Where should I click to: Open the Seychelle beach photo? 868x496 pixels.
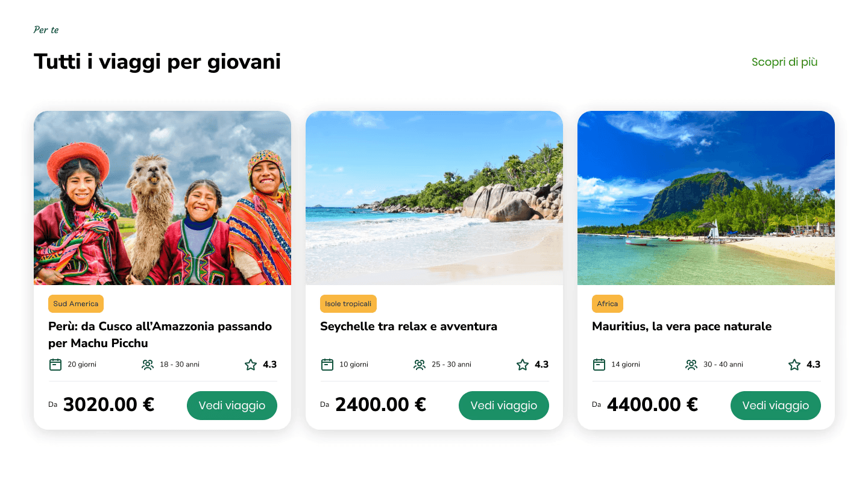pos(434,198)
